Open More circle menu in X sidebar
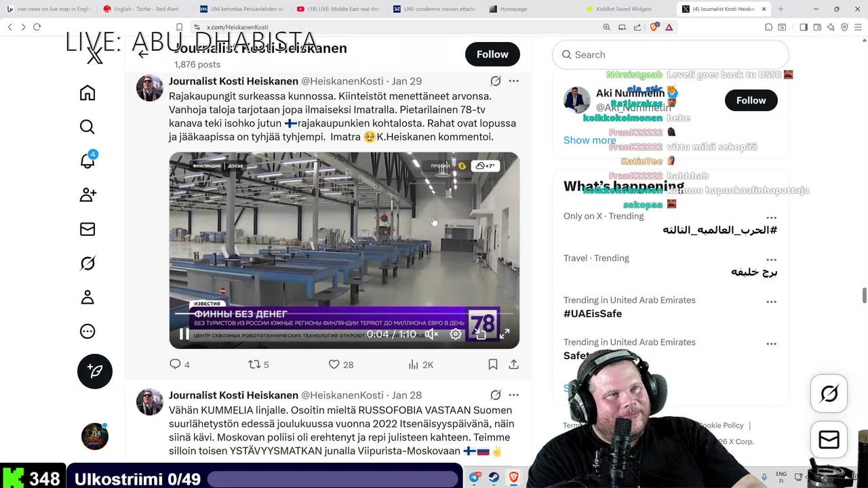 pos(87,331)
